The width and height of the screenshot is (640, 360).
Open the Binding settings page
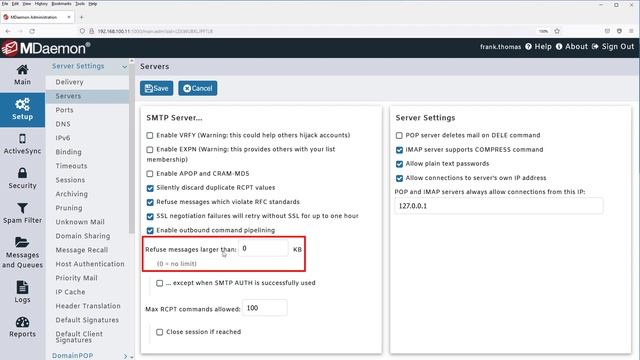tap(69, 152)
